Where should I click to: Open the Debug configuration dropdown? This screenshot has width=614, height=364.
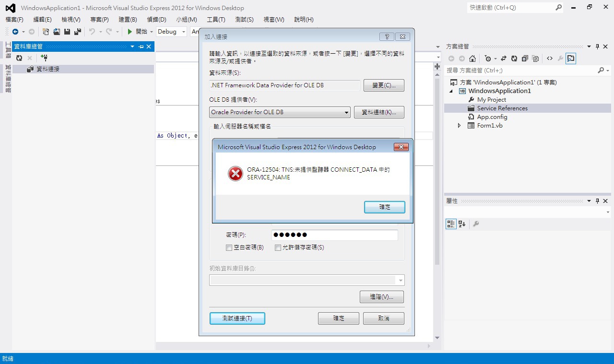point(184,32)
